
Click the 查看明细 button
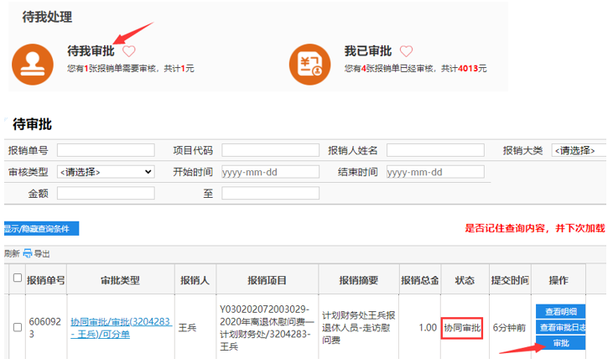click(560, 311)
